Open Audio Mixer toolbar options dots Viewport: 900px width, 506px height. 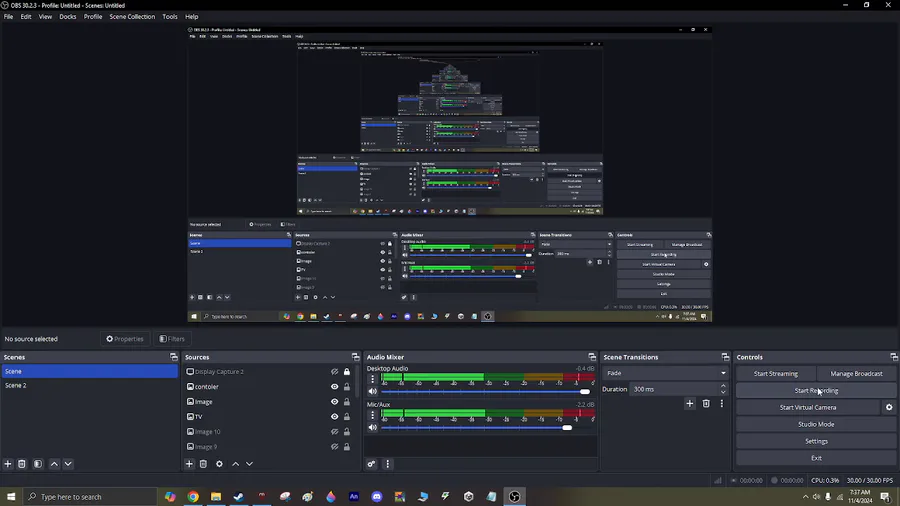(387, 464)
